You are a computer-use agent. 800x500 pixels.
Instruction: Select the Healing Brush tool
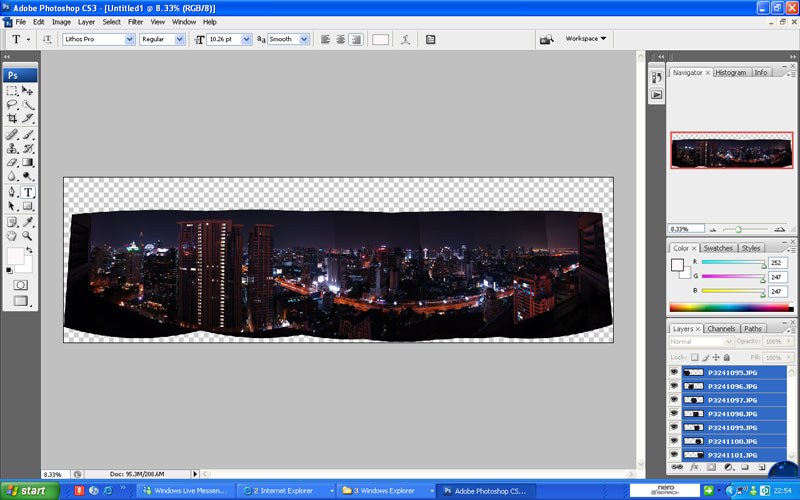[x=12, y=135]
